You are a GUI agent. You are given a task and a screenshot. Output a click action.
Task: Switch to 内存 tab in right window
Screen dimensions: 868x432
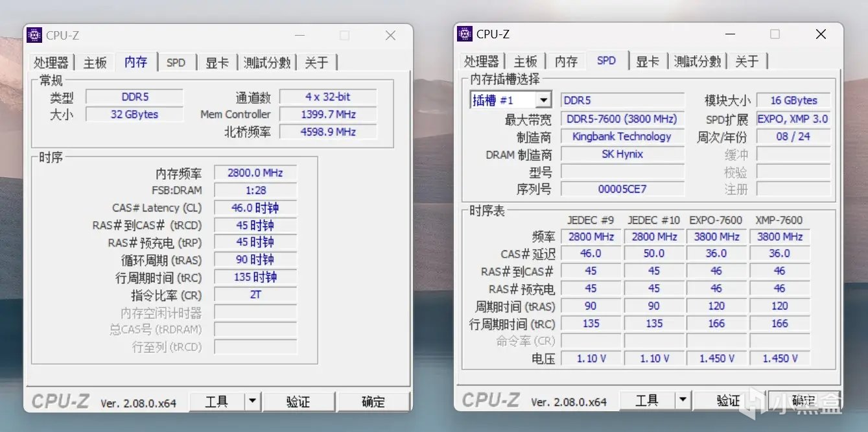coord(566,62)
